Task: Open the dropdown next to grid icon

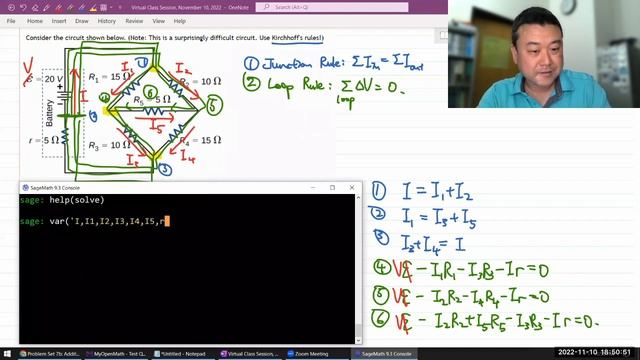Action: coord(111,7)
